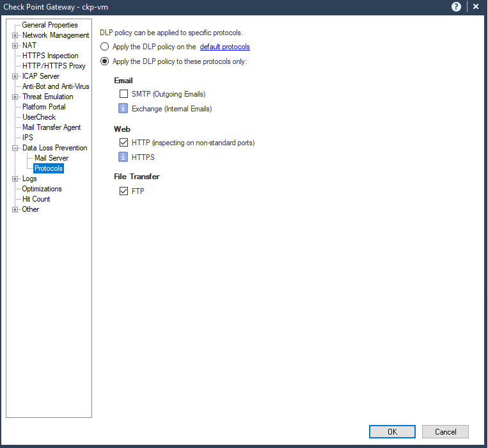Screen dimensions: 488x448
Task: Expand the Logs tree node
Action: [15, 179]
